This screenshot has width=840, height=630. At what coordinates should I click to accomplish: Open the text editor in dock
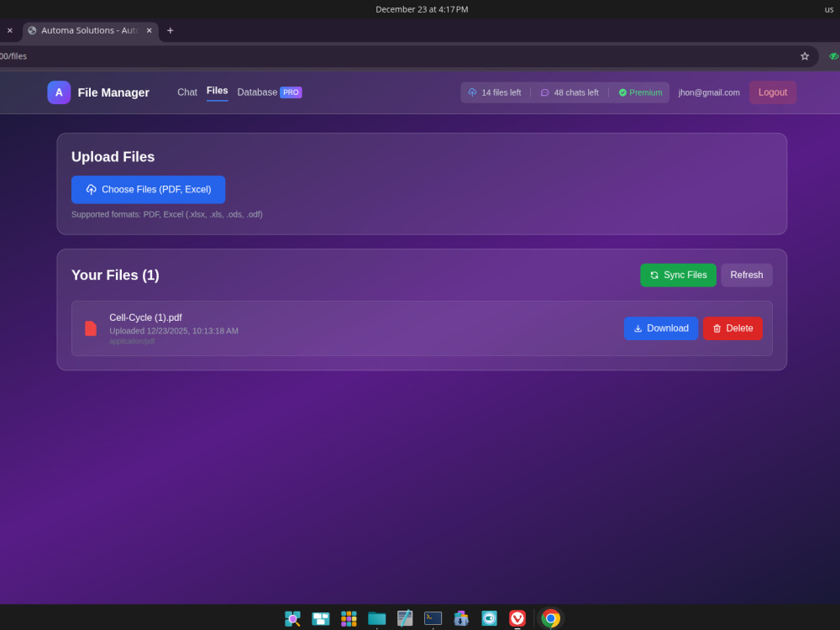click(x=405, y=618)
